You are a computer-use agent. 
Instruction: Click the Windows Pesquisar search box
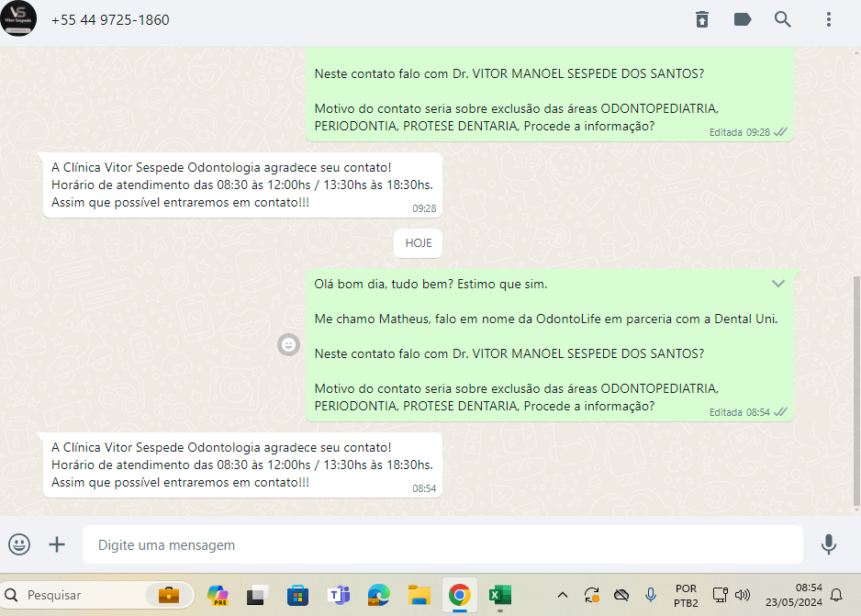97,595
